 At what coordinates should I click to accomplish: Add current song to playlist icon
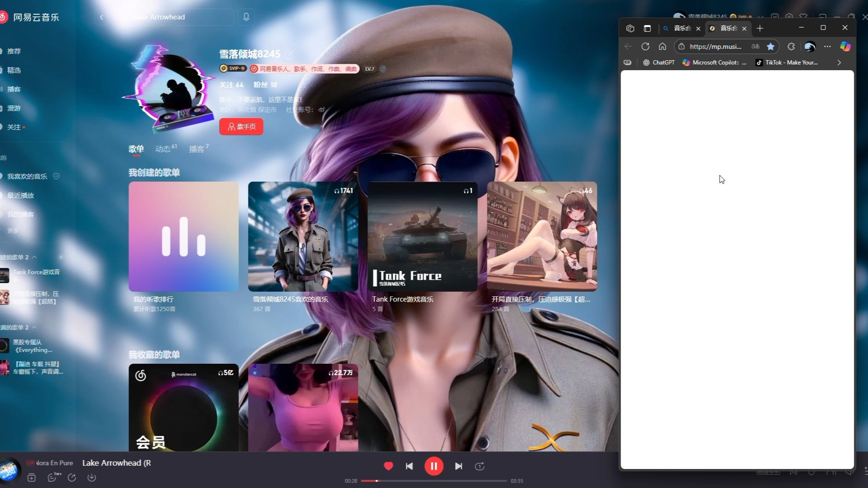pyautogui.click(x=31, y=478)
